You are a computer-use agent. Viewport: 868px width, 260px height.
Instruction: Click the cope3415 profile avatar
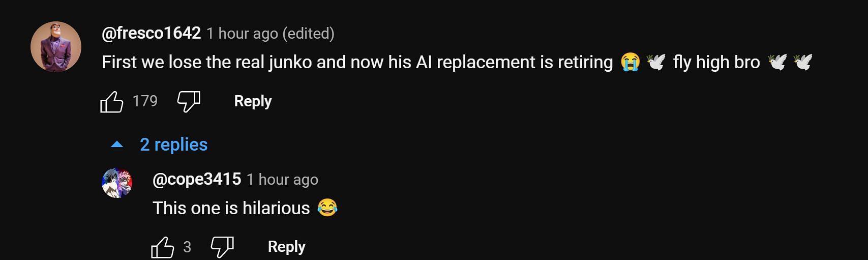[117, 183]
